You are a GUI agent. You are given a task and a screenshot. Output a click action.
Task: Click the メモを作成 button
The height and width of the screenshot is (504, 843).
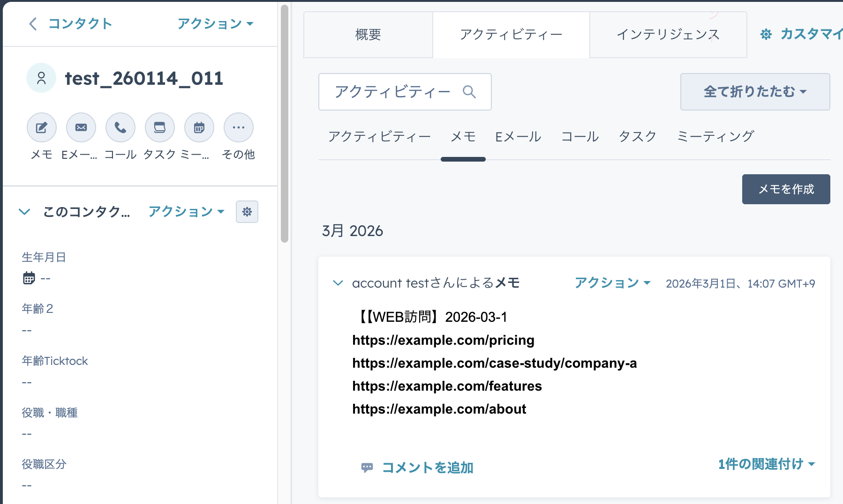coord(786,189)
